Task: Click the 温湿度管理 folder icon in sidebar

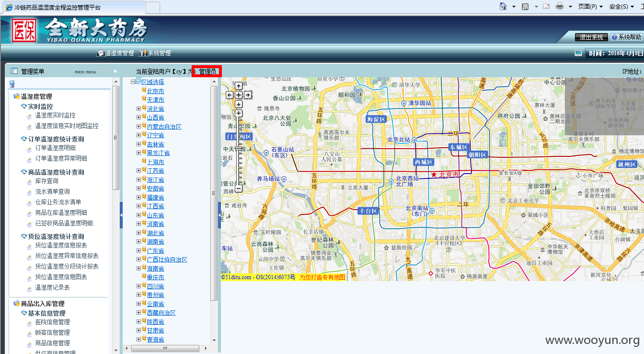Action: pyautogui.click(x=16, y=96)
